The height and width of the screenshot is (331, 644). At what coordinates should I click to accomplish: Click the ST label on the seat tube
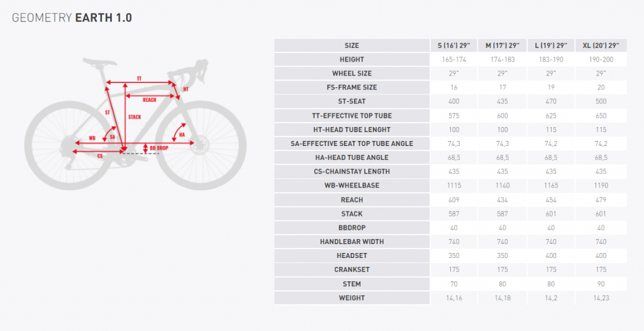tap(108, 112)
